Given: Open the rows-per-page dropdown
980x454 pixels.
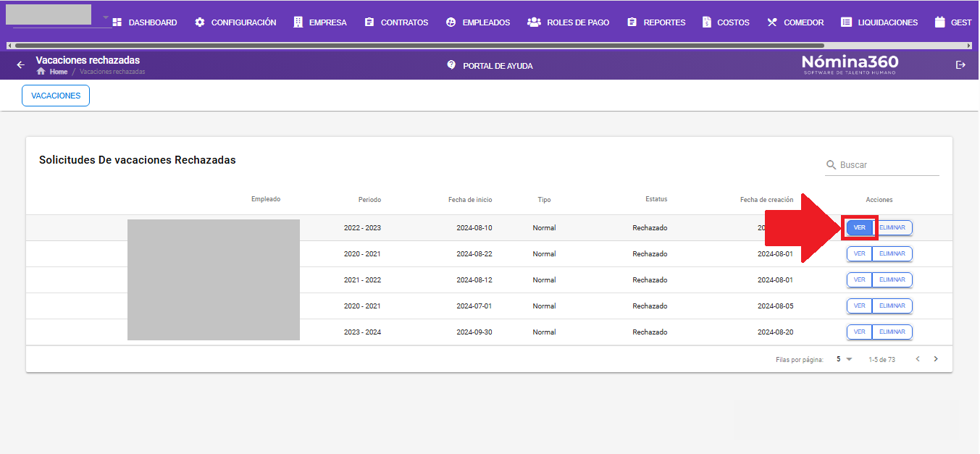Looking at the screenshot, I should (x=845, y=359).
